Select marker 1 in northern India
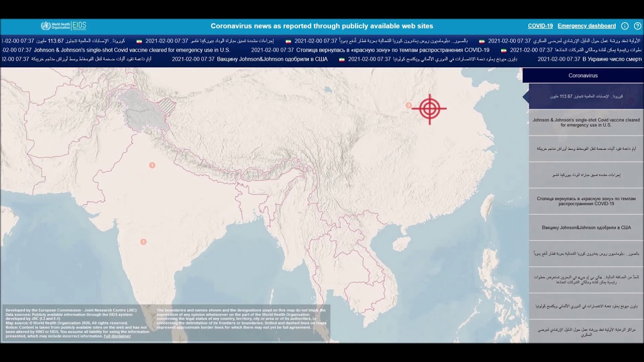Image resolution: width=644 pixels, height=362 pixels. (x=152, y=165)
